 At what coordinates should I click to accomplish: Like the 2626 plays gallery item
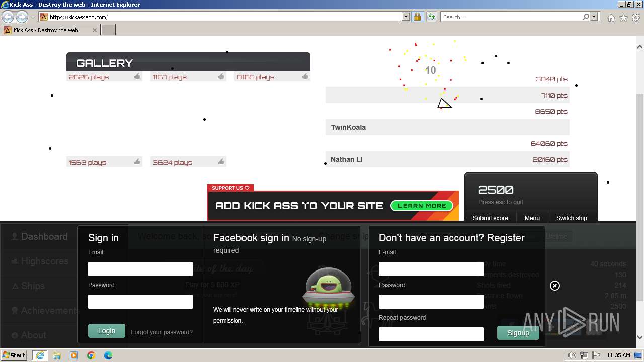point(137,76)
